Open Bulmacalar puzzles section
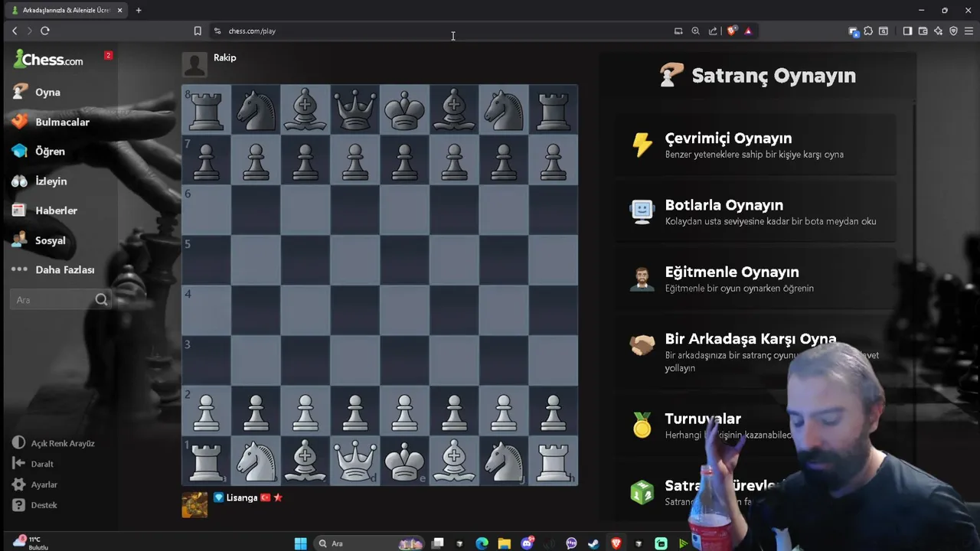 coord(51,122)
